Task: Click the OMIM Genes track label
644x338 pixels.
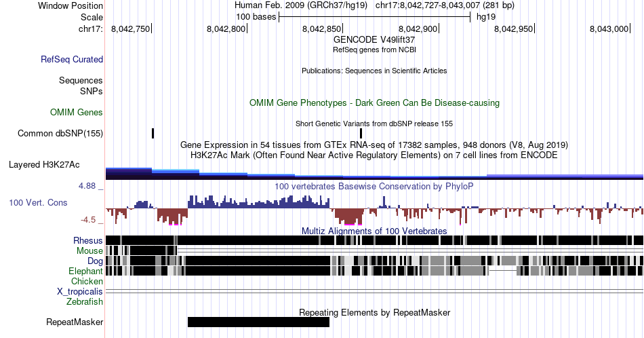Action: 77,112
